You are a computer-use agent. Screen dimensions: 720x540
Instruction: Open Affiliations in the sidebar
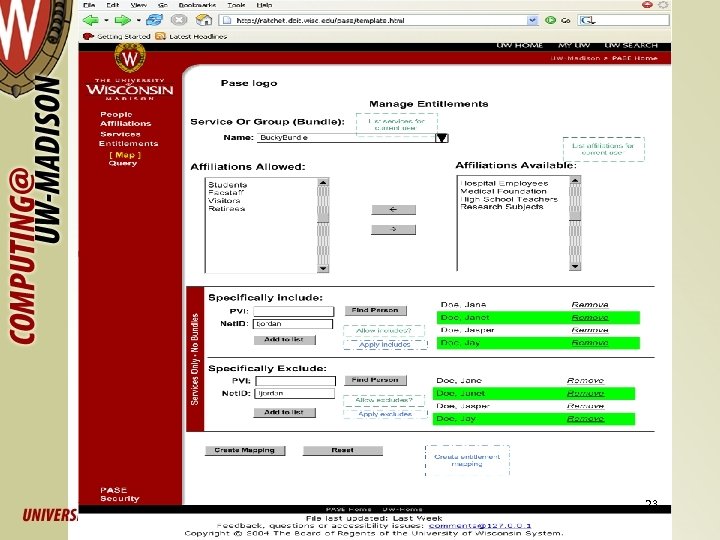coord(125,124)
